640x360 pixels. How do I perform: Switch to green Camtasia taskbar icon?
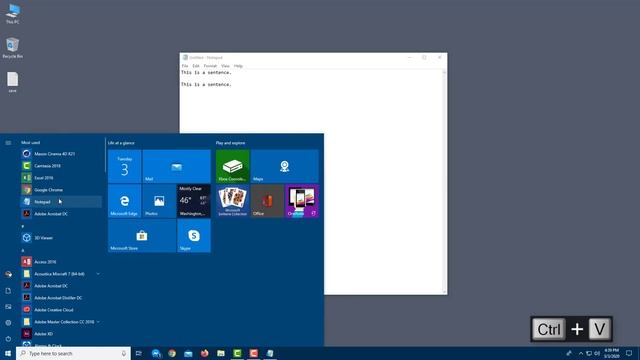point(237,353)
